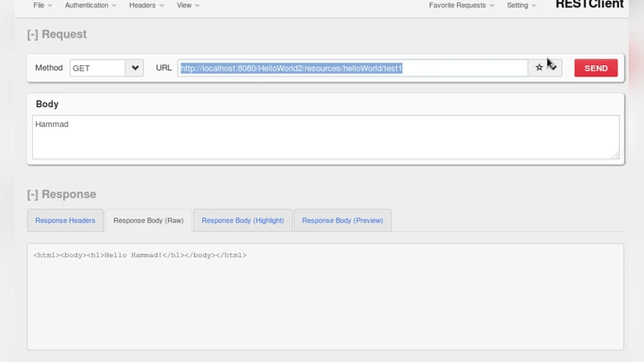Expand the Favorite Requests dropdown

tap(461, 5)
